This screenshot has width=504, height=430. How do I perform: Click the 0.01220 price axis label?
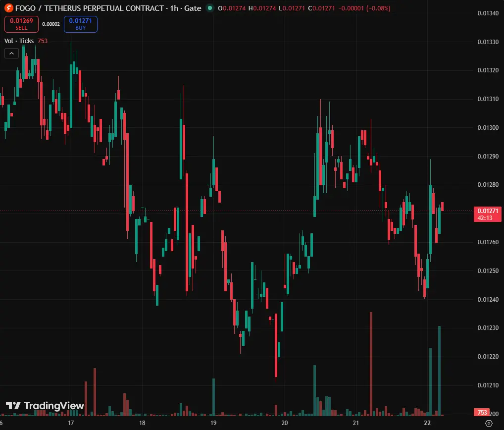(x=488, y=356)
